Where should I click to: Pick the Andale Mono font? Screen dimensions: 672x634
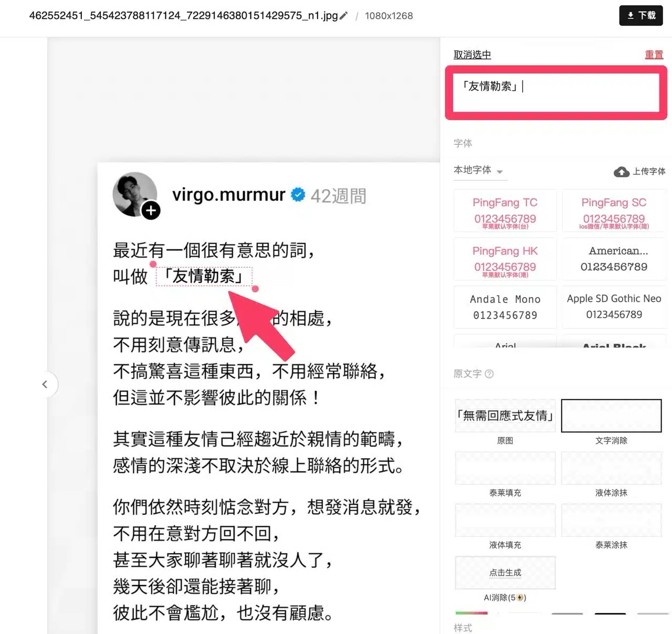pos(505,307)
